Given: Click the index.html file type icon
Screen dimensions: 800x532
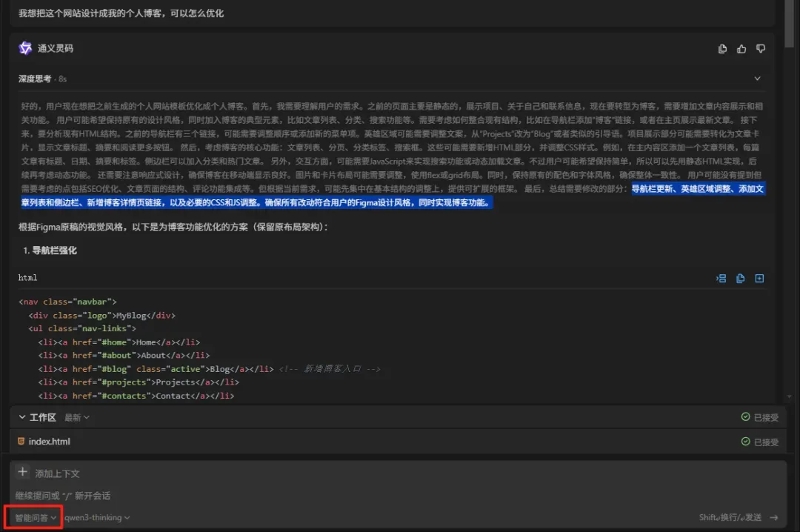Looking at the screenshot, I should 21,441.
